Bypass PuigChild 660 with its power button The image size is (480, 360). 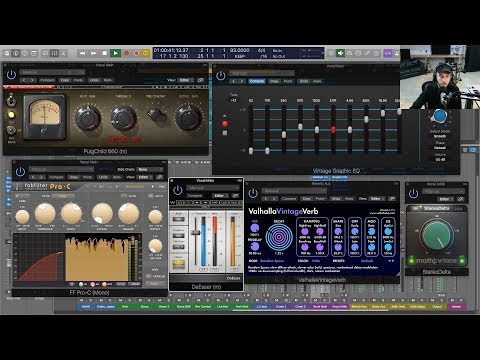coord(11,74)
